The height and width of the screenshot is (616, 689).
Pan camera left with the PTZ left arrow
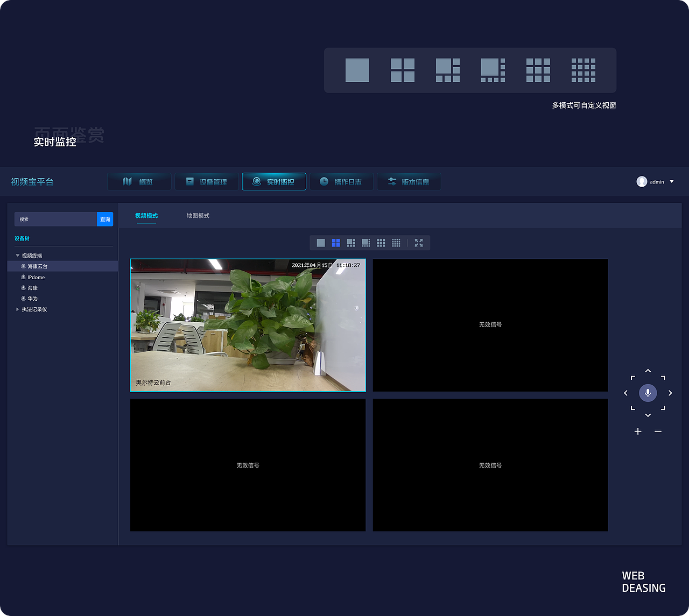coord(625,393)
